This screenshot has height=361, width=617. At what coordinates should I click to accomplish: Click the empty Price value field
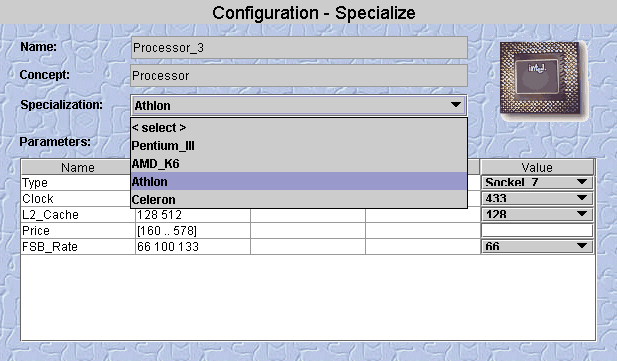537,230
